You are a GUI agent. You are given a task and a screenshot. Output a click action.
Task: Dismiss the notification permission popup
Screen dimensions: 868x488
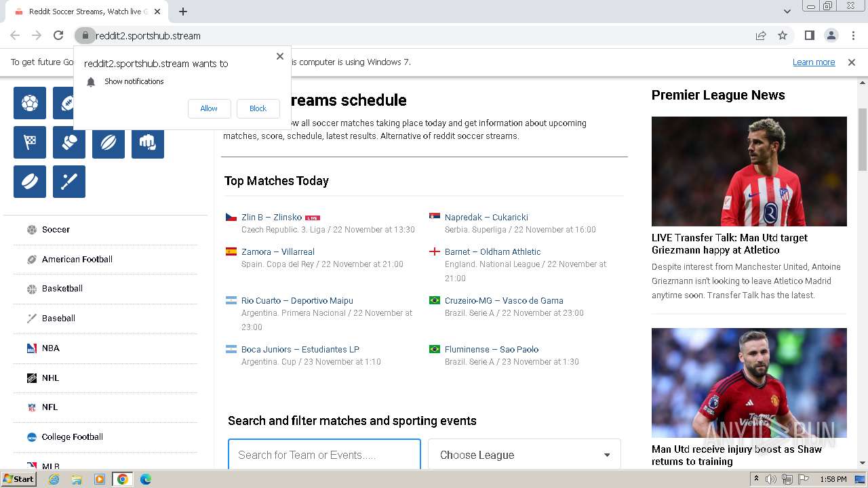tap(280, 56)
